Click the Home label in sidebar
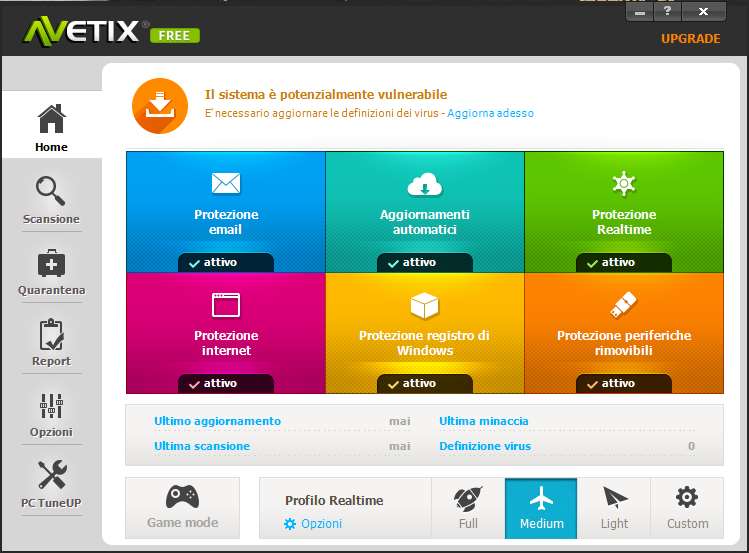Viewport: 749px width, 553px height. (x=51, y=147)
